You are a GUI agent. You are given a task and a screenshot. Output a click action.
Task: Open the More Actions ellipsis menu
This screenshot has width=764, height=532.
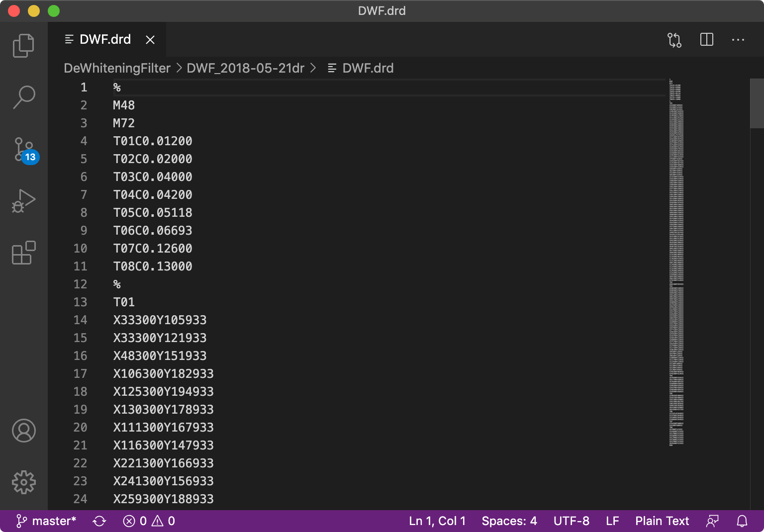(738, 40)
